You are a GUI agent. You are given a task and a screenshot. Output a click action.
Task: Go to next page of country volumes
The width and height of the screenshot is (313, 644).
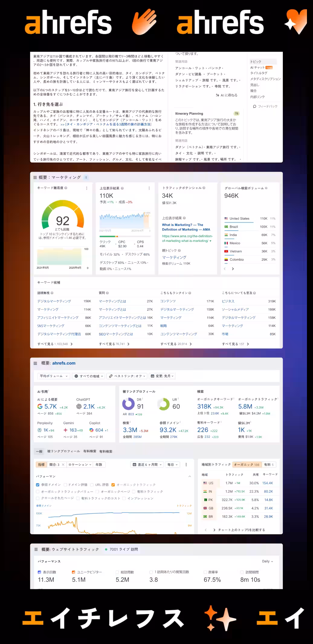point(233,269)
